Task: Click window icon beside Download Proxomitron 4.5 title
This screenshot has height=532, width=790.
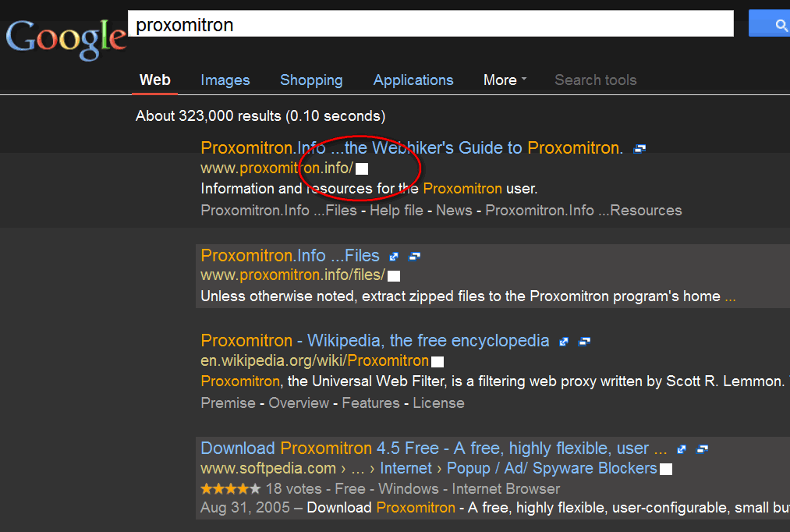Action: pyautogui.click(x=702, y=449)
